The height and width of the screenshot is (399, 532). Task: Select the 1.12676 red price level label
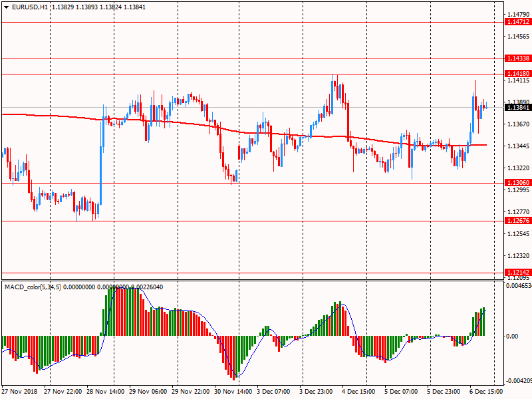(518, 221)
